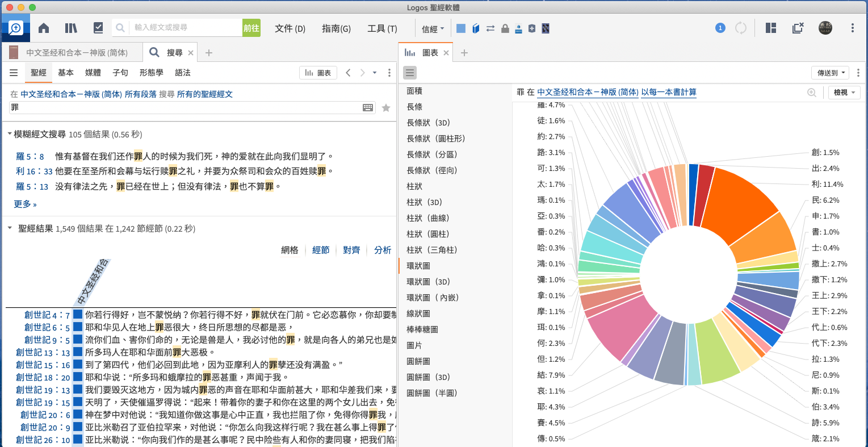Add a new tab in right panel
This screenshot has height=447, width=868.
point(464,53)
